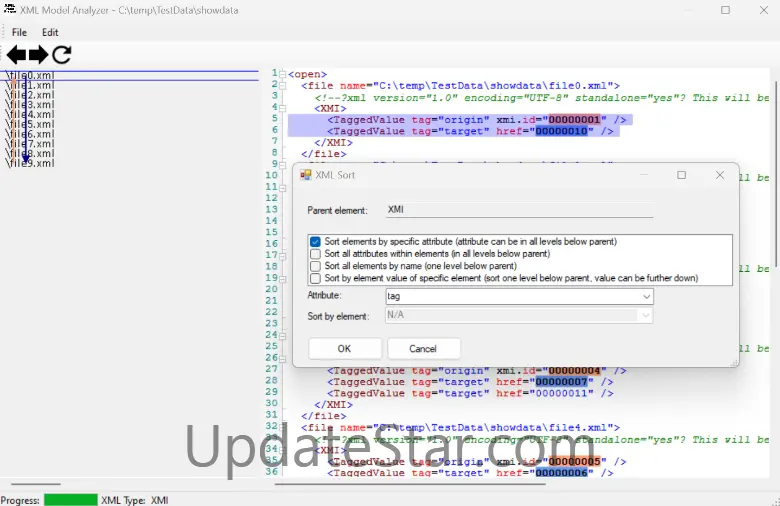
Task: Click the file0.xml path on line 2
Action: coord(493,86)
